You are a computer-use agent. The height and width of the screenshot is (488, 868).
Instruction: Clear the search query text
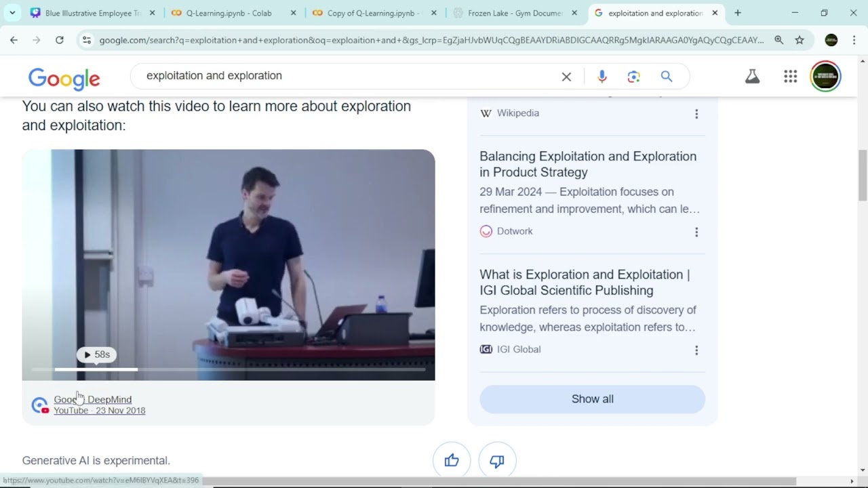pos(566,77)
